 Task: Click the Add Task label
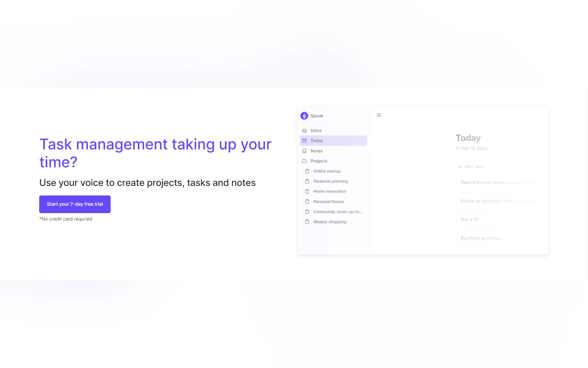click(474, 166)
